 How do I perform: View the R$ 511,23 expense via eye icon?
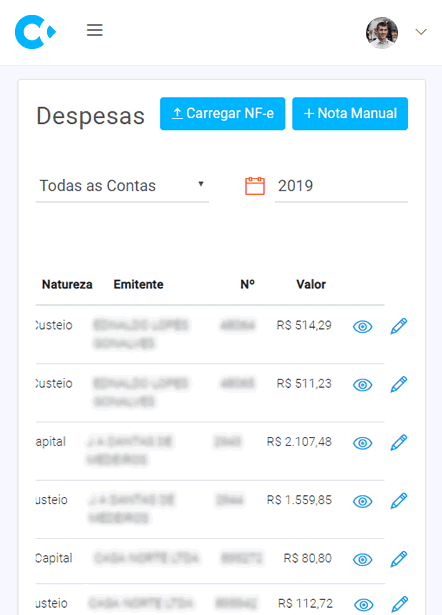[x=362, y=385]
